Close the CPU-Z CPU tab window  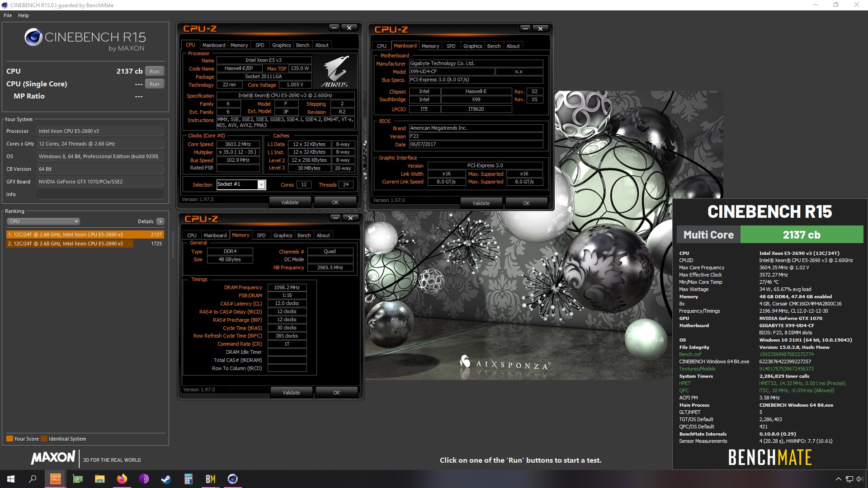[x=349, y=28]
